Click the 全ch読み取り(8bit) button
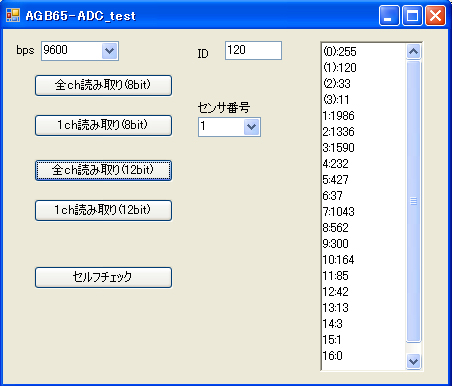 103,85
